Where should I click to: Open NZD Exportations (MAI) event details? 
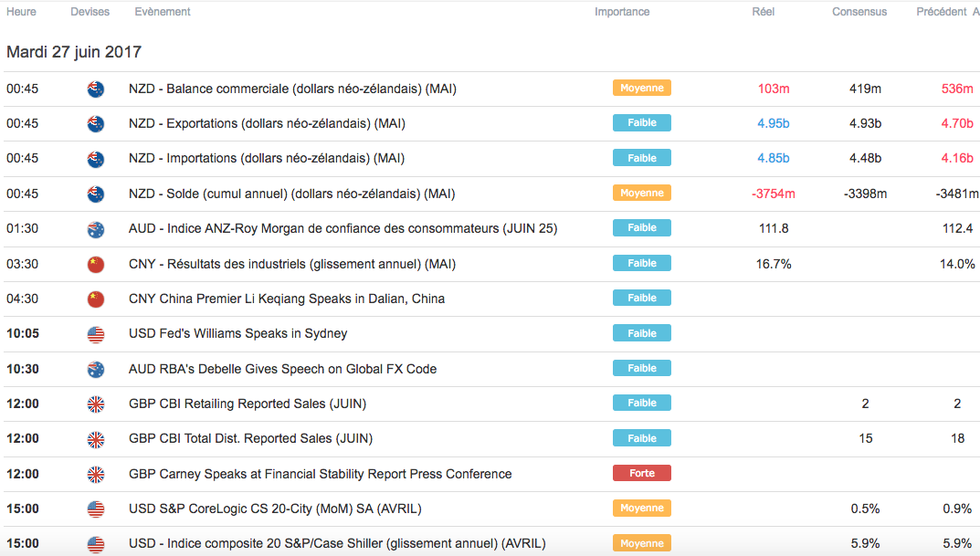(x=267, y=123)
